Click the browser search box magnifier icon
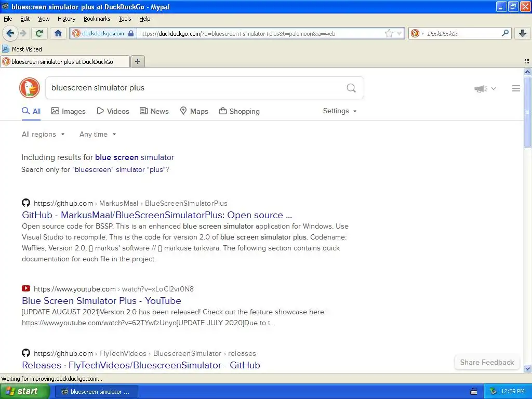Viewport: 532px width, 399px height. [505, 33]
